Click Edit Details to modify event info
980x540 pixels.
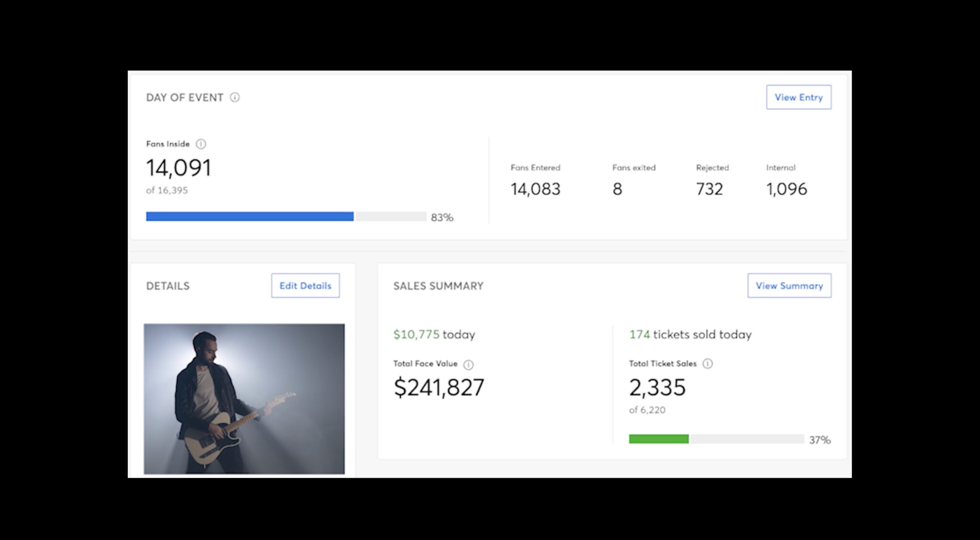click(x=305, y=285)
